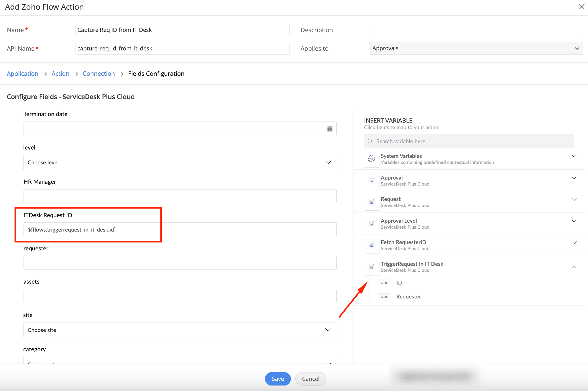Click the search magnifier icon in variables
Screen dimensions: 588x391
(370, 141)
